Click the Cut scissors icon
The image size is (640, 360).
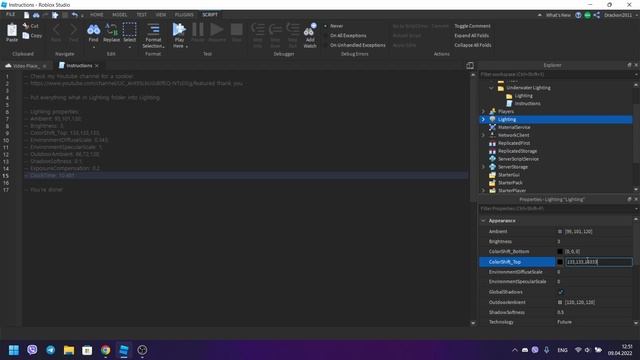coord(26,26)
